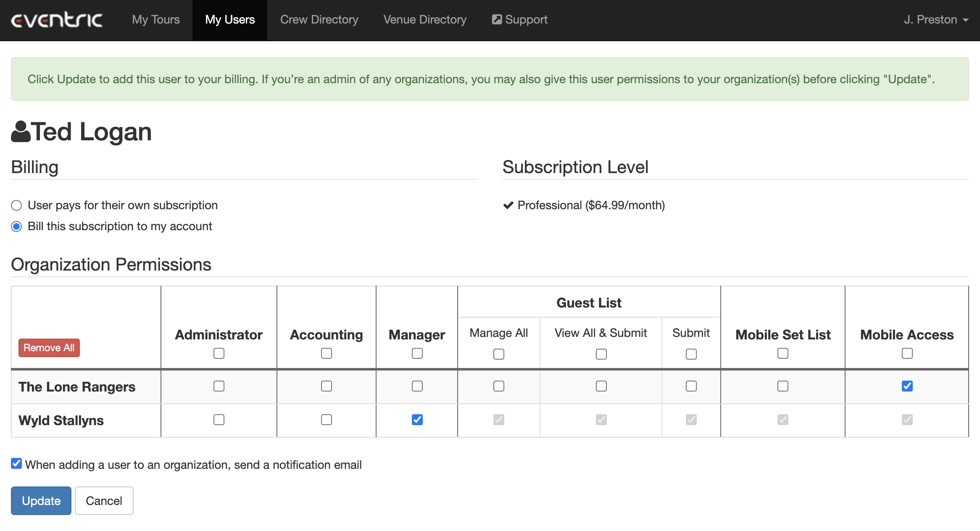Screen dimensions: 980x531
Task: Click the green billing notice banner text
Action: tap(481, 79)
